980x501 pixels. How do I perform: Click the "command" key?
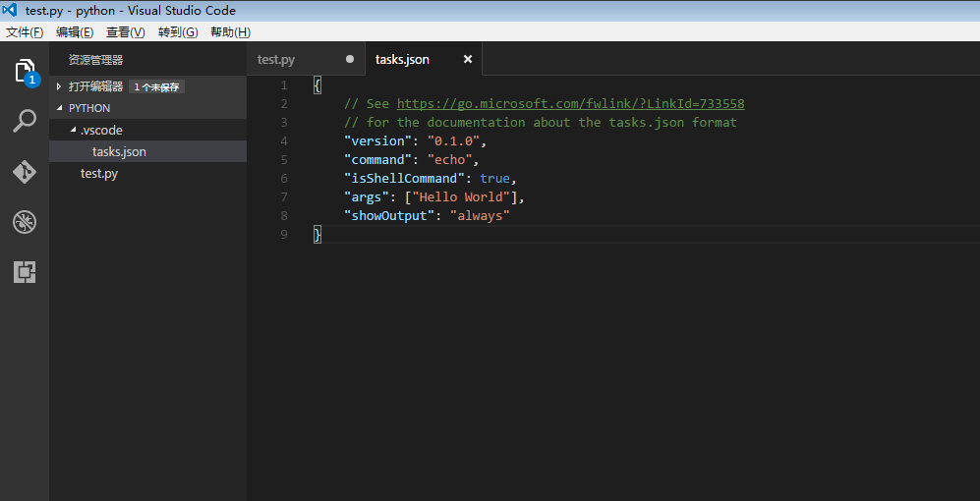tap(378, 160)
